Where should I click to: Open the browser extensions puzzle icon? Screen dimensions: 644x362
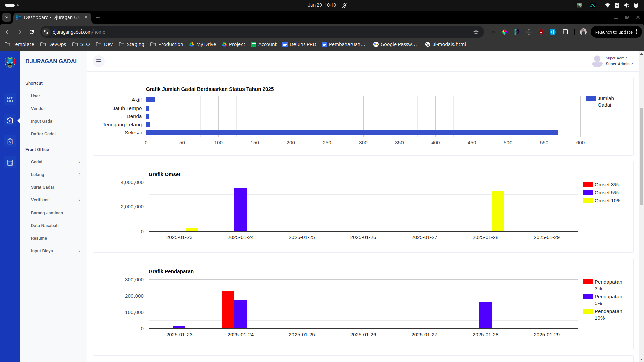[x=566, y=32]
